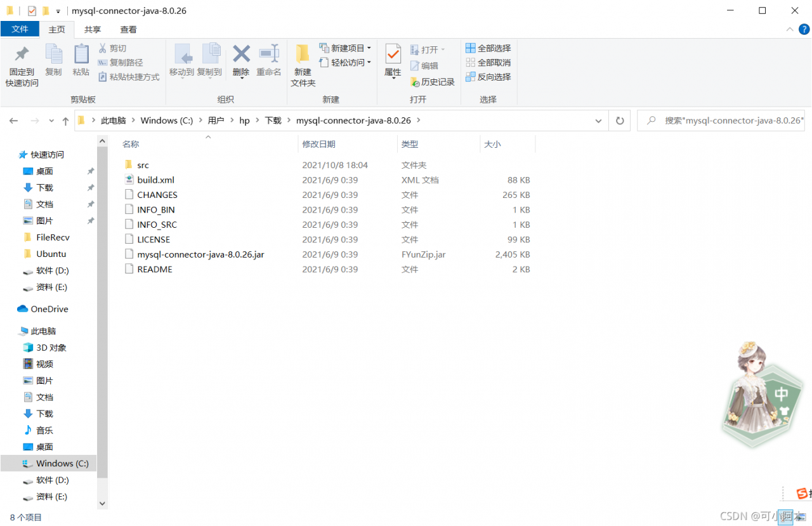812x526 pixels.
Task: Create a New folder (新建文件夹)
Action: (303, 65)
